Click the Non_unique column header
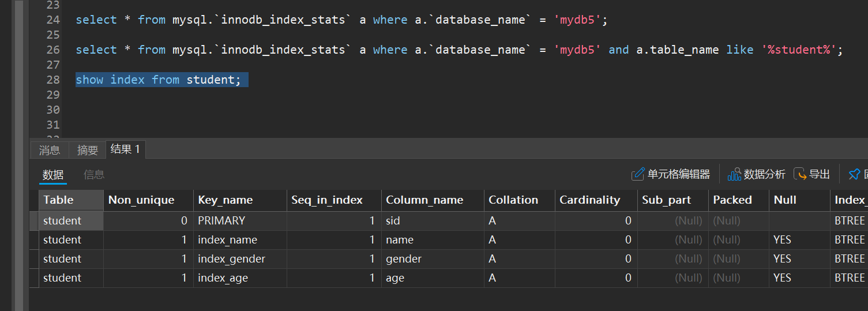 coord(141,200)
